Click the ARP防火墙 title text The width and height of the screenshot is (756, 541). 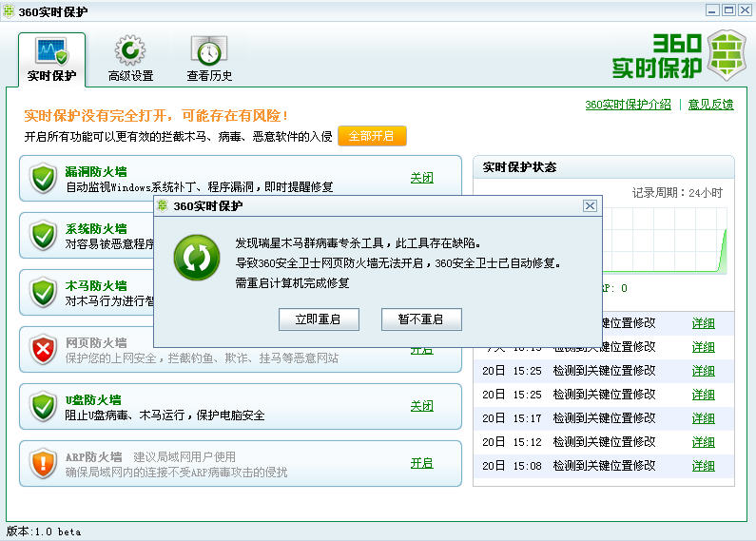93,456
